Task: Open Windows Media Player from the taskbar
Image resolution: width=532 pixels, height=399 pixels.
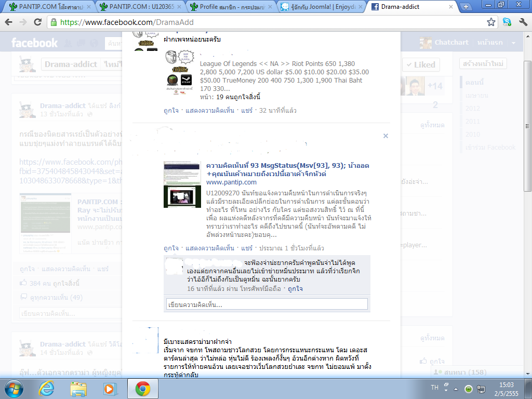Action: coord(110,389)
